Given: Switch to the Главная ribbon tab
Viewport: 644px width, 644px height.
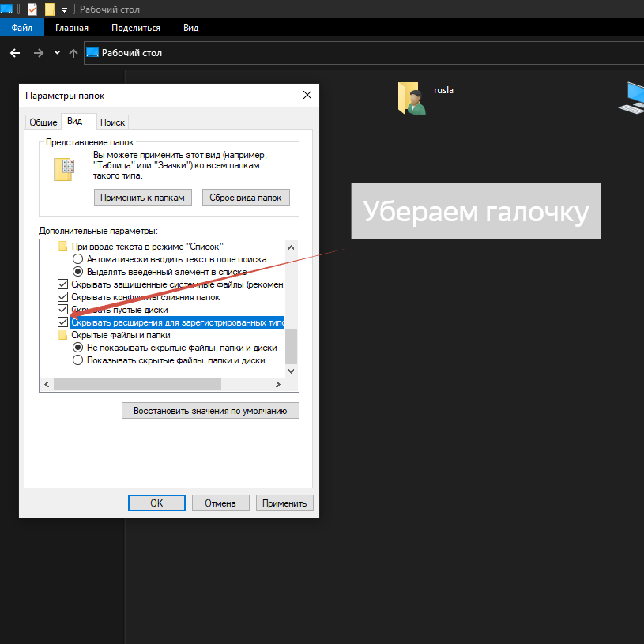Looking at the screenshot, I should pyautogui.click(x=72, y=28).
